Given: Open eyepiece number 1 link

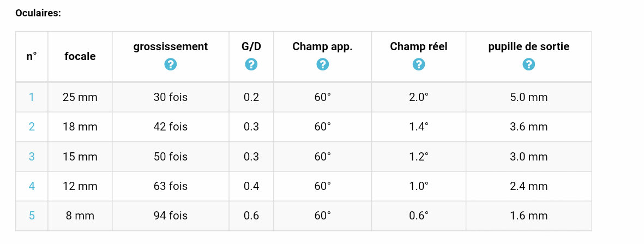Looking at the screenshot, I should pos(32,97).
